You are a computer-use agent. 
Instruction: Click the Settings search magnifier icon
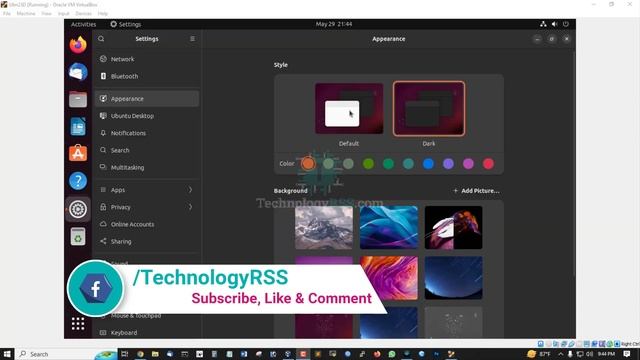(x=101, y=39)
